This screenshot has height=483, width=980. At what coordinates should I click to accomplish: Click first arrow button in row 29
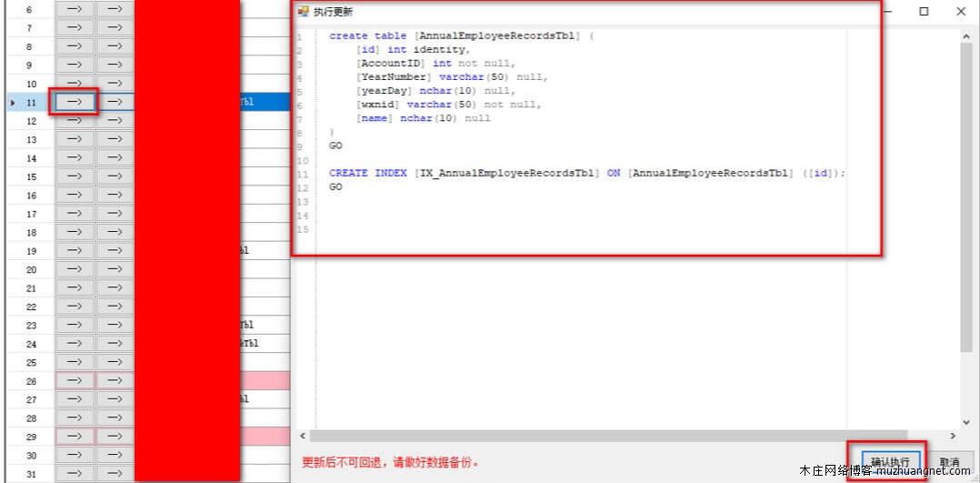click(75, 437)
